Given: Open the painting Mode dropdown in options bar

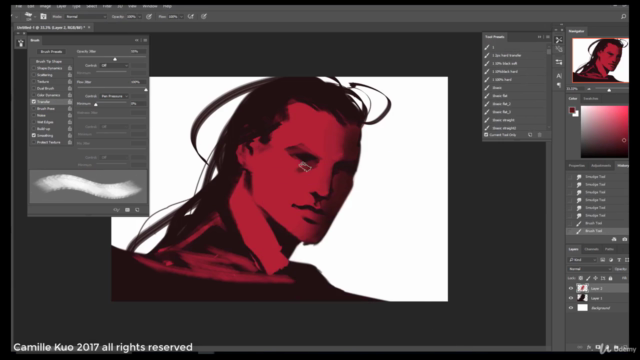Looking at the screenshot, I should tap(86, 17).
